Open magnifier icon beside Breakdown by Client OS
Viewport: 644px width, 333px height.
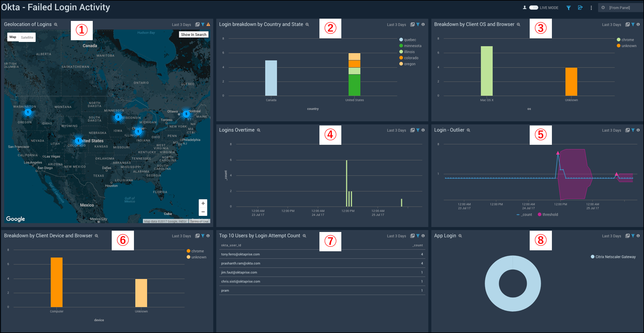518,24
